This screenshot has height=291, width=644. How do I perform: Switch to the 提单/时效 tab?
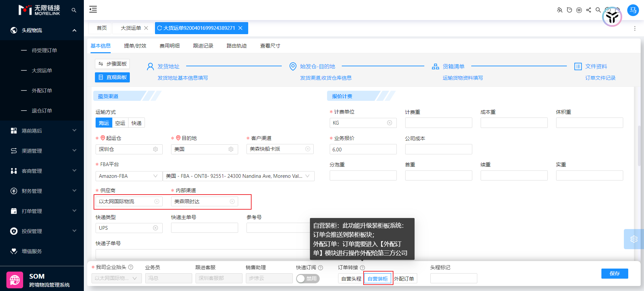pos(135,46)
